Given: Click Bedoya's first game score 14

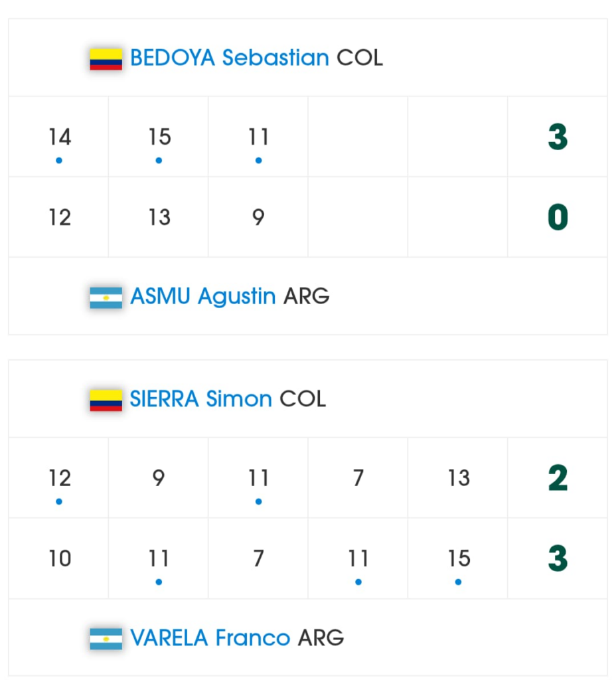Looking at the screenshot, I should [x=59, y=137].
